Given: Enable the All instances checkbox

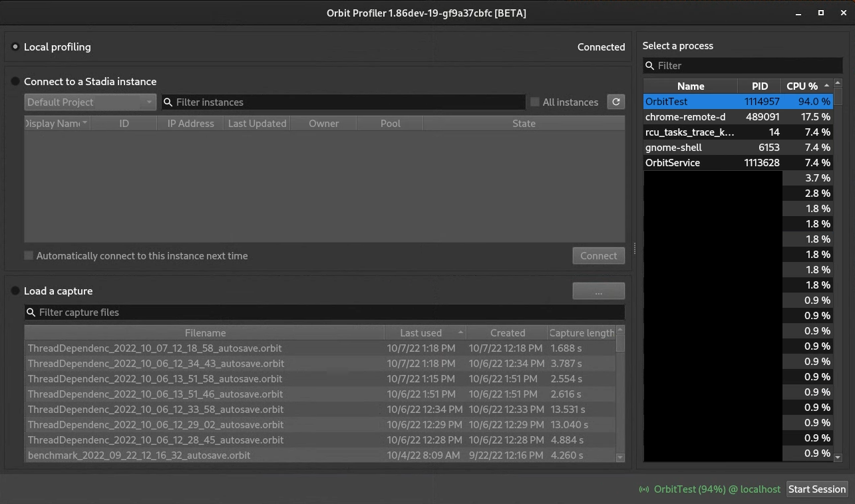Looking at the screenshot, I should point(535,102).
